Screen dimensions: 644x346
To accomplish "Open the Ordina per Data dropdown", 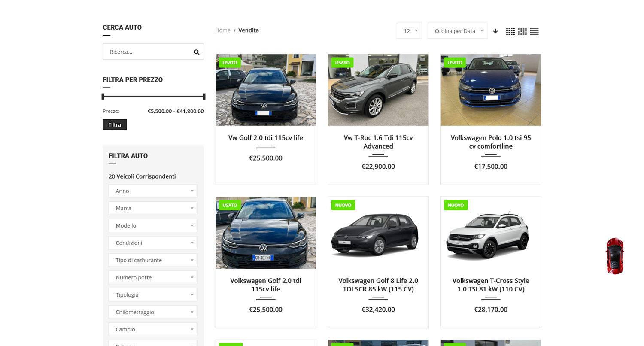I will click(x=457, y=31).
